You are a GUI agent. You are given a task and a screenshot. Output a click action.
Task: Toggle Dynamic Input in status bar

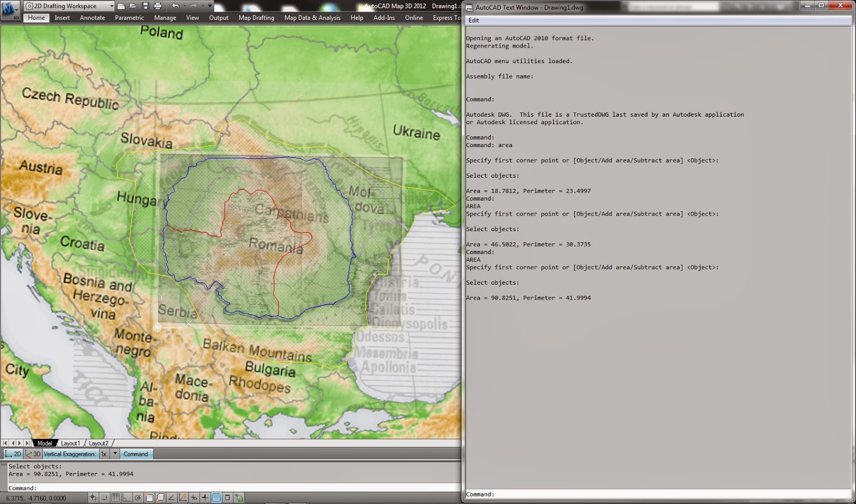coord(194,498)
